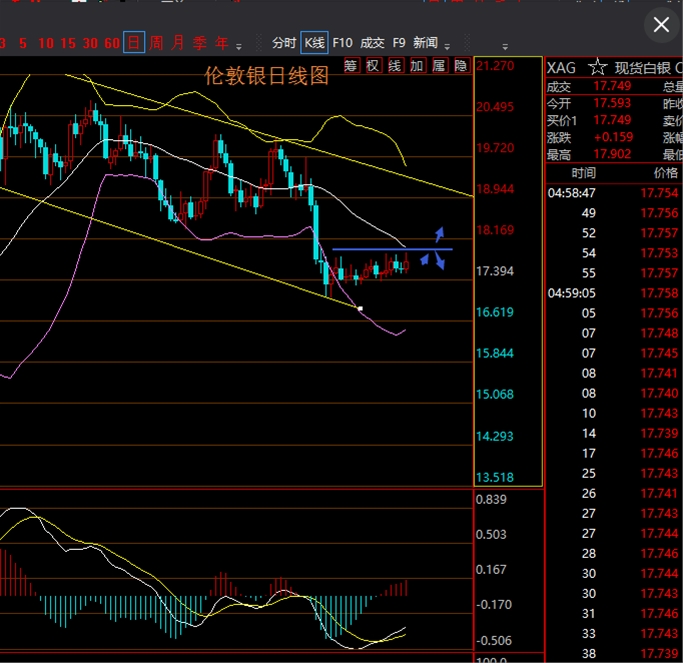
Task: Click the 加 add icon
Action: tap(417, 66)
